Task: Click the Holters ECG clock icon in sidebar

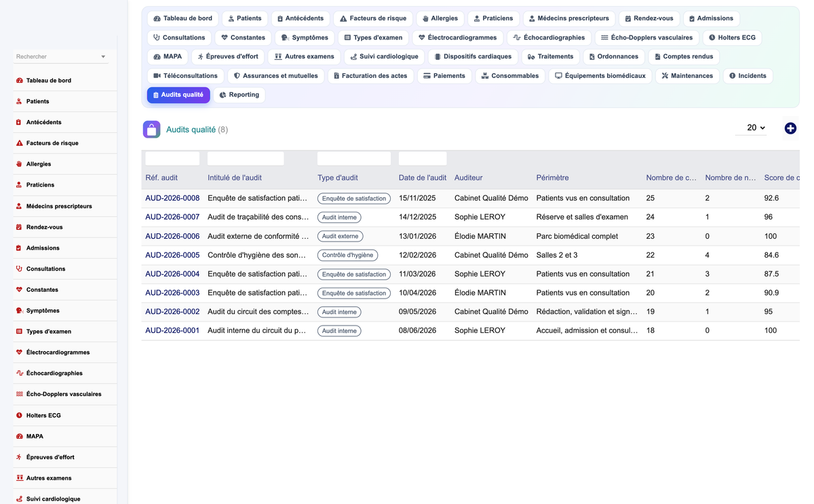Action: click(19, 415)
